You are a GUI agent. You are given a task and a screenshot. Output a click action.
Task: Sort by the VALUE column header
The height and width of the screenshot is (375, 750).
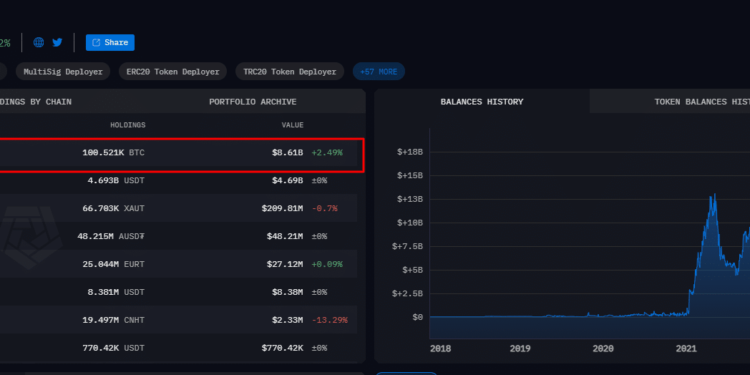point(292,125)
